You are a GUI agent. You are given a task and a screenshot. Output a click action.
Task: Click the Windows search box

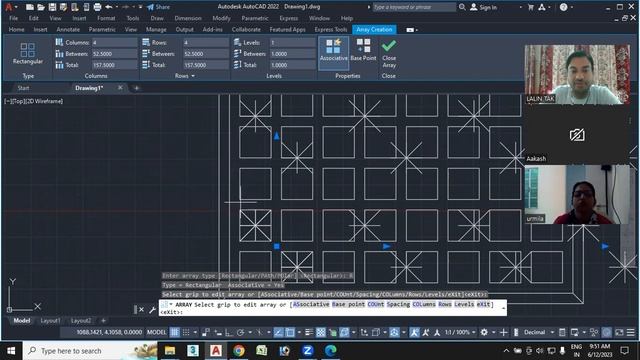91,351
